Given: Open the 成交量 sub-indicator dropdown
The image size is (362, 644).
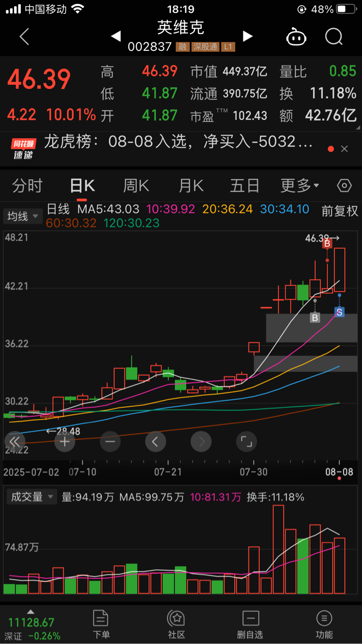Looking at the screenshot, I should [31, 496].
